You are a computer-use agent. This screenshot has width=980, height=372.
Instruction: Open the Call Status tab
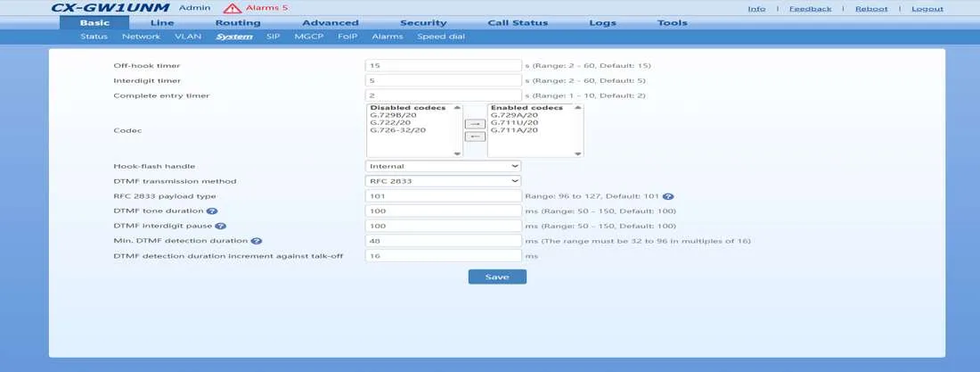pos(518,23)
